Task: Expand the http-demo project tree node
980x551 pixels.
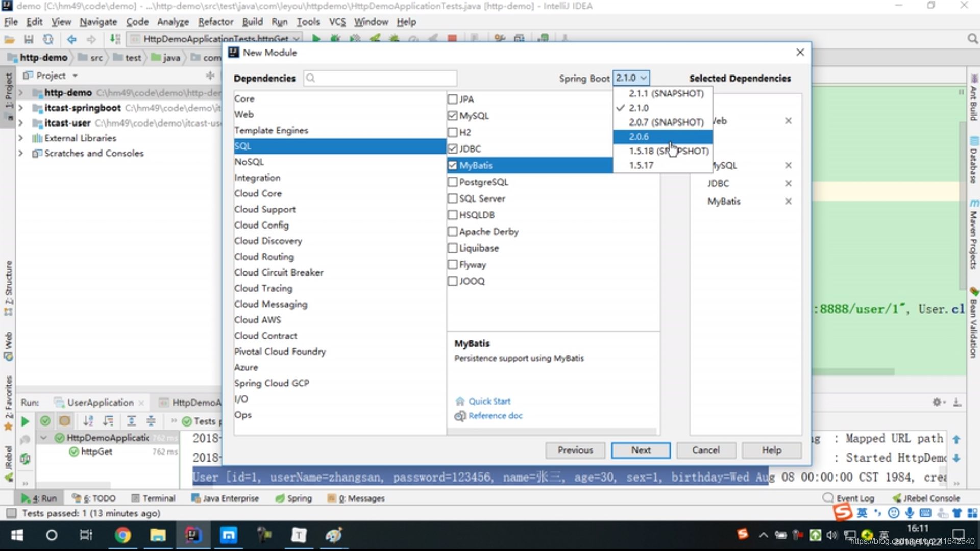Action: [x=20, y=93]
